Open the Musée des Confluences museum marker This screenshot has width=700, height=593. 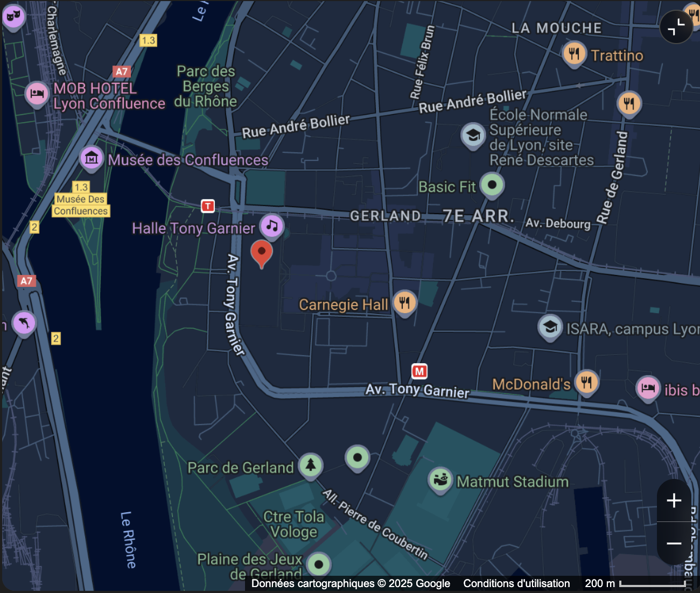point(92,158)
